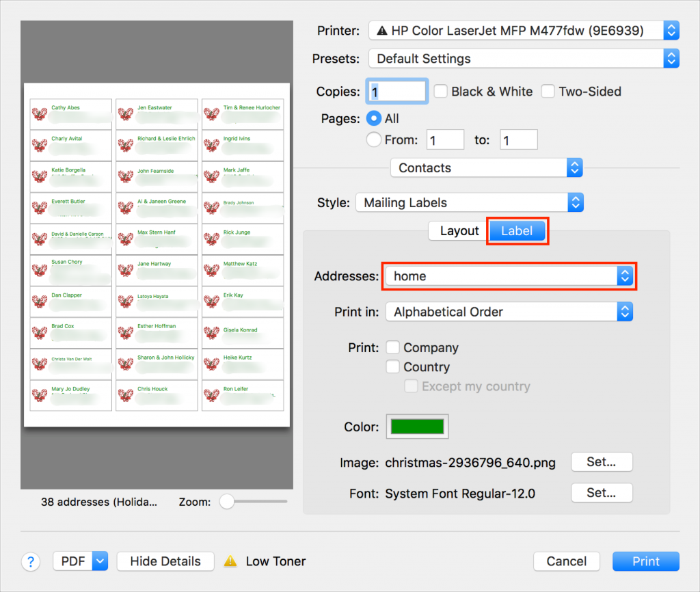Click the Contacts popup arrows icon
This screenshot has height=592, width=700.
click(x=574, y=168)
